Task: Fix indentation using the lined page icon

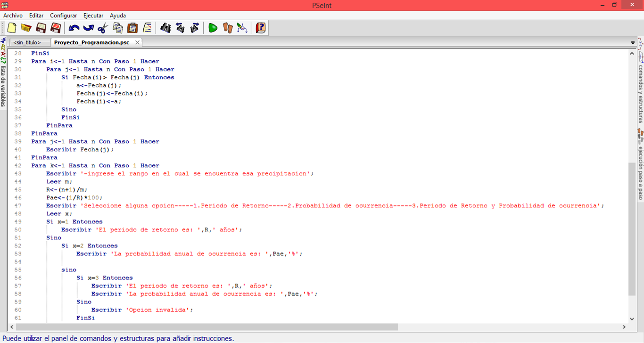Action: click(x=147, y=28)
